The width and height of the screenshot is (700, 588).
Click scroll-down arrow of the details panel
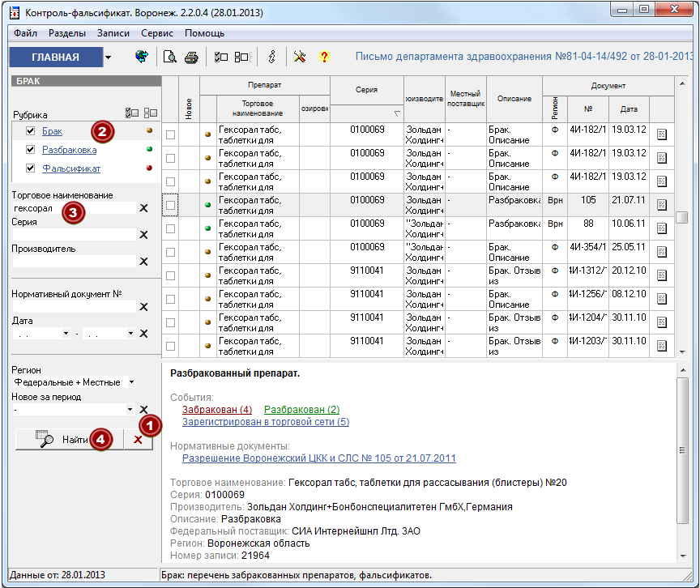(683, 556)
